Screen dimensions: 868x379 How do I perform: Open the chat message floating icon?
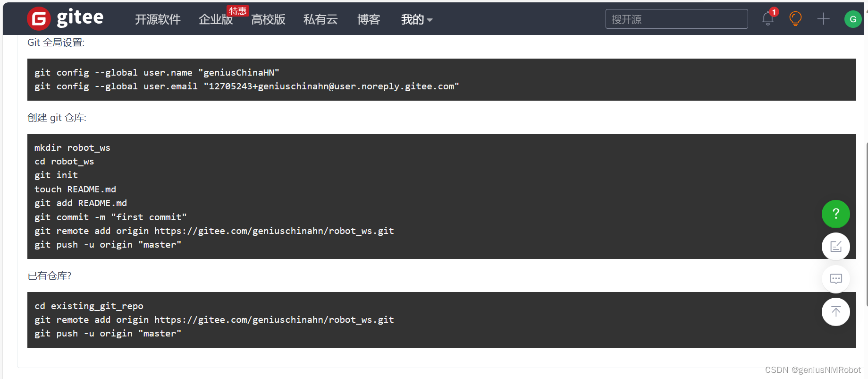tap(835, 279)
